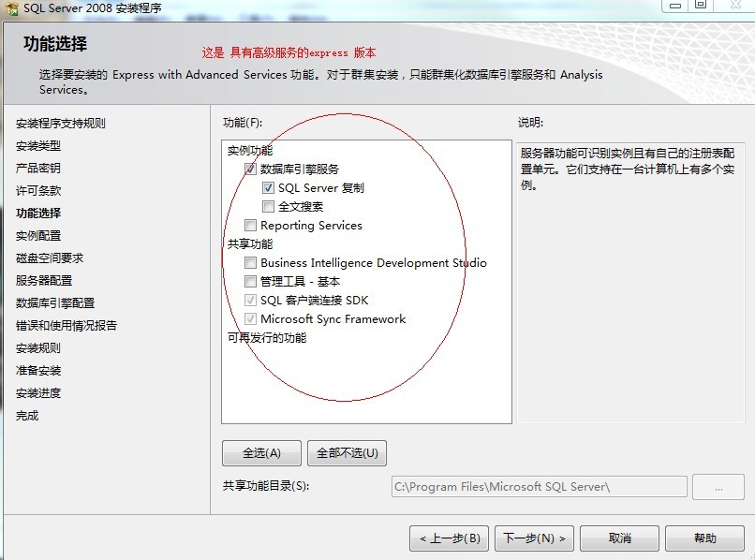This screenshot has width=755, height=560.
Task: Cancel setup with 取消 button
Action: pos(619,538)
